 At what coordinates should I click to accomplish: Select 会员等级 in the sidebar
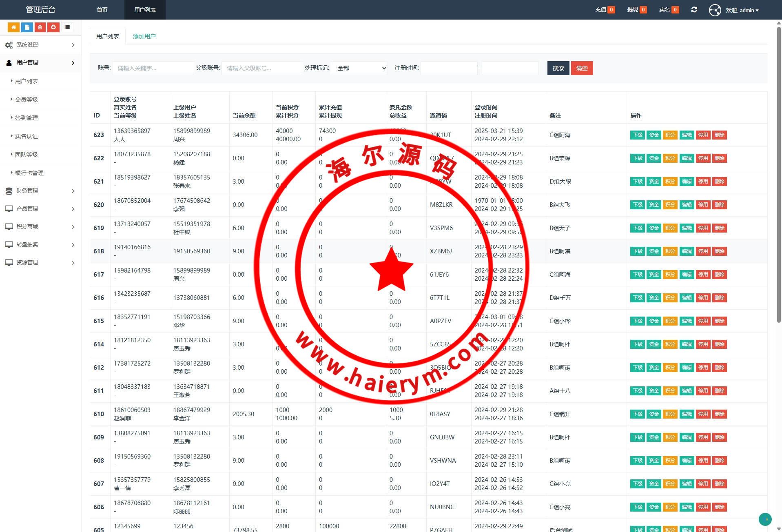(x=27, y=100)
